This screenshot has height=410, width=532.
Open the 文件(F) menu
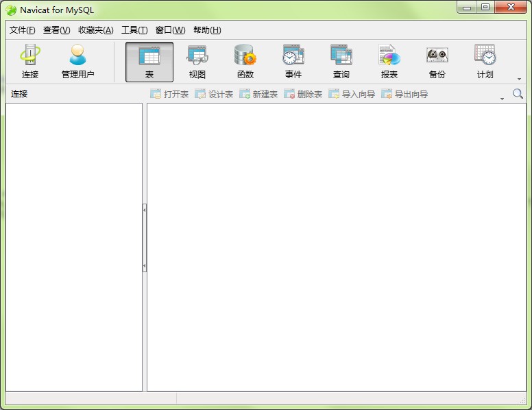[22, 30]
